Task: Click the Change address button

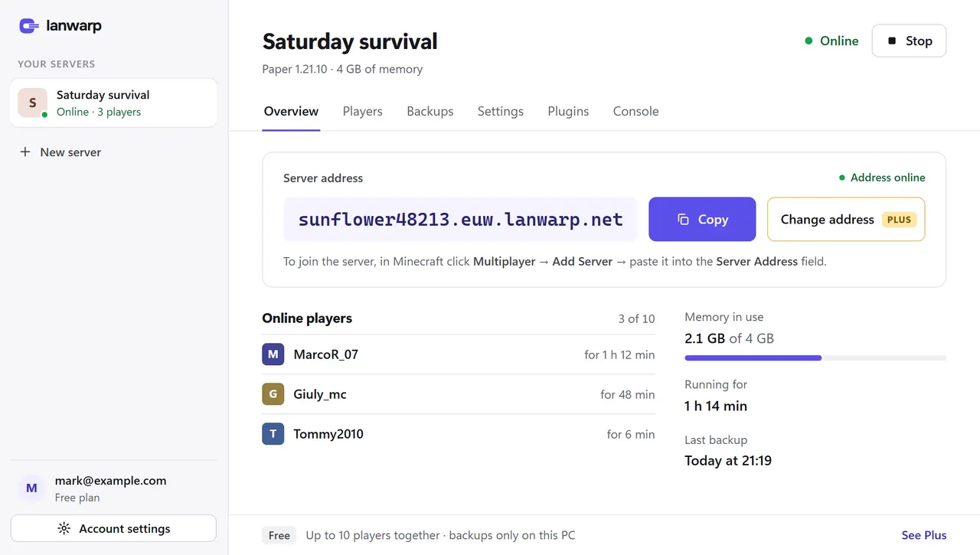Action: click(x=846, y=220)
